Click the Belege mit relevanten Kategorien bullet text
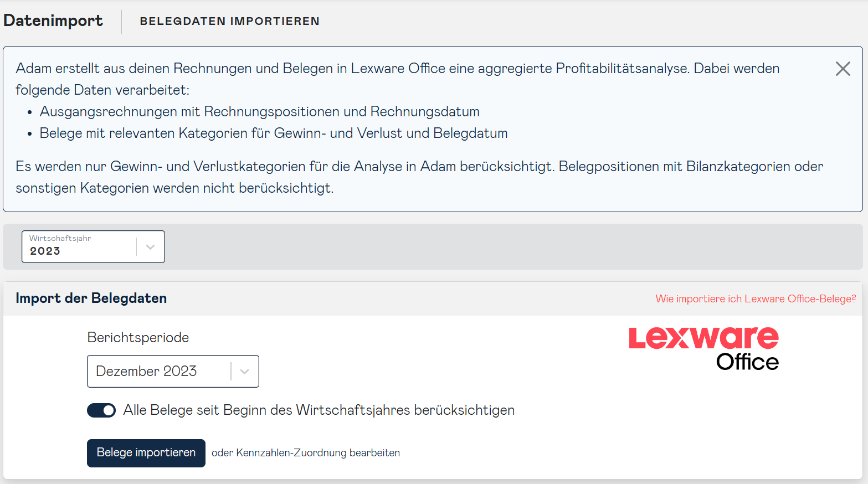Screen dimensions: 868x484 pyautogui.click(x=274, y=133)
